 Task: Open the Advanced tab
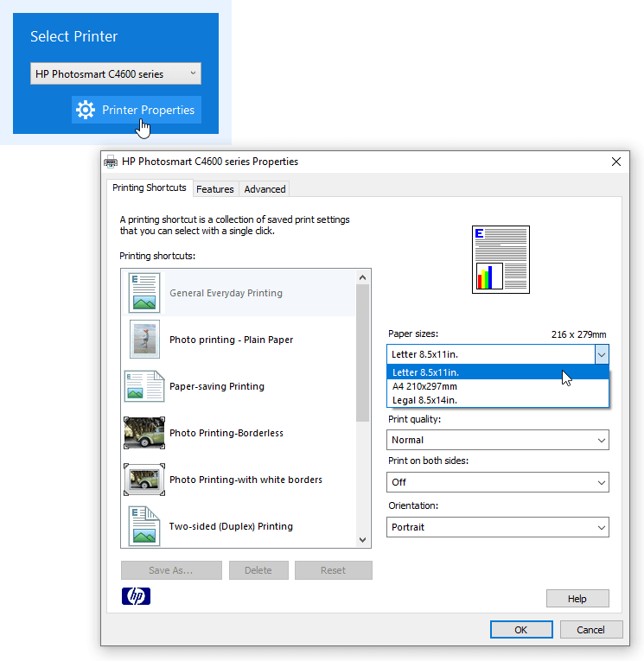[x=265, y=189]
